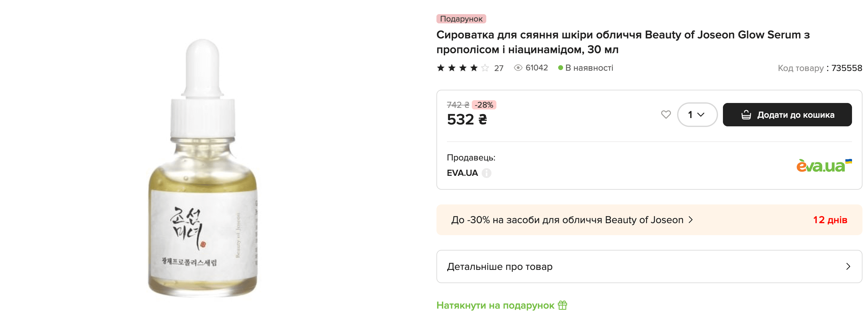
Task: Click the heart wishlist icon
Action: tap(665, 115)
